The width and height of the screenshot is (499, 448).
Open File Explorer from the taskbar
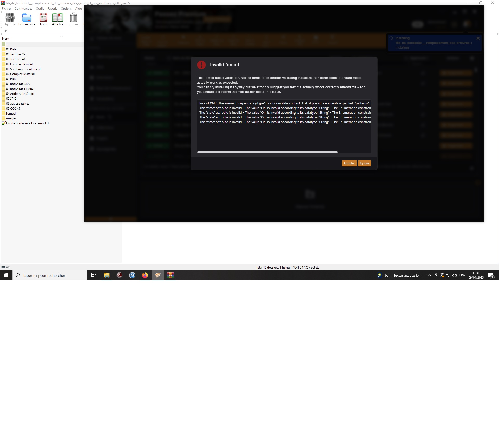click(107, 275)
